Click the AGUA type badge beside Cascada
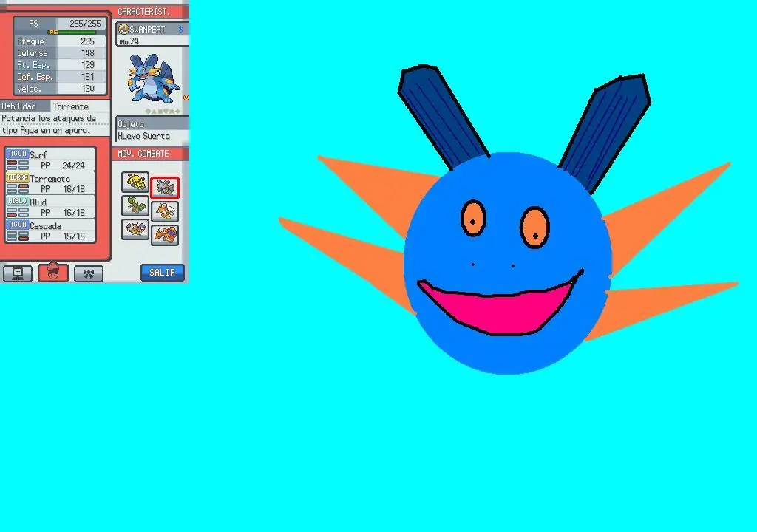The image size is (757, 532). (x=18, y=225)
